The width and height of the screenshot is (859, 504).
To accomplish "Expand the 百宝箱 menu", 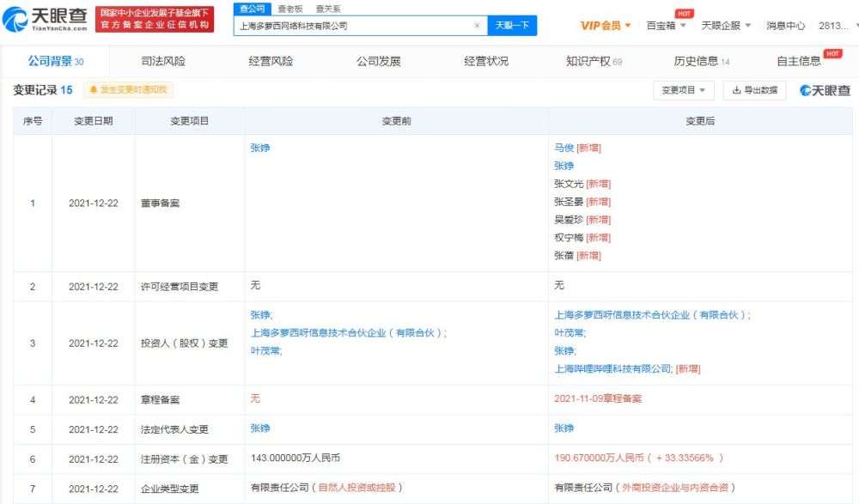I will point(666,26).
